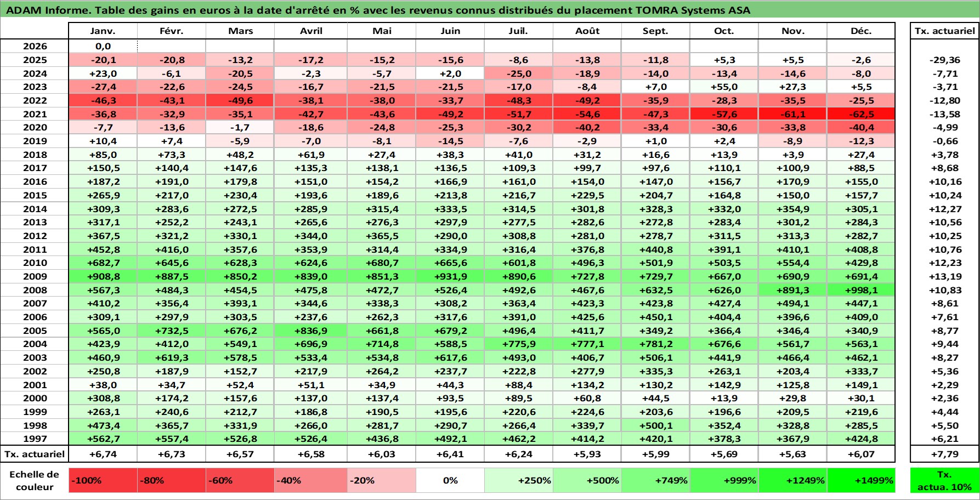Click the 'Déc.' column header
Image resolution: width=980 pixels, height=500 pixels.
coord(861,31)
